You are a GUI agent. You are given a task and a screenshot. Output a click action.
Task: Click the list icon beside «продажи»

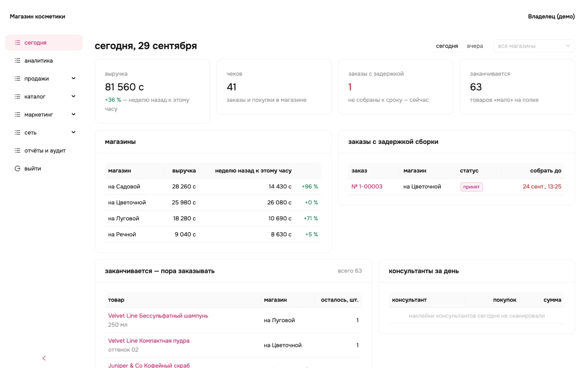pos(18,79)
